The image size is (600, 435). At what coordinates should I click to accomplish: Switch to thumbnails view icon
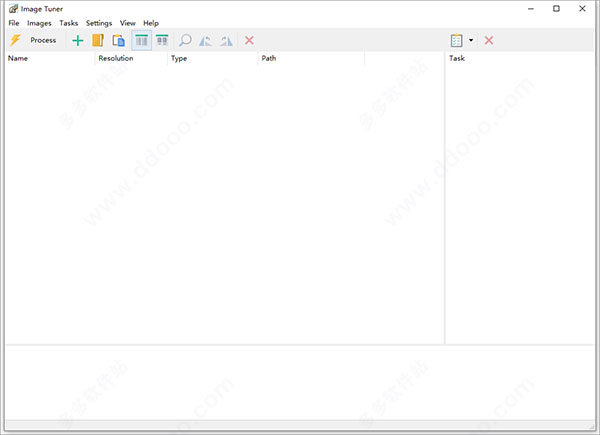pyautogui.click(x=162, y=40)
